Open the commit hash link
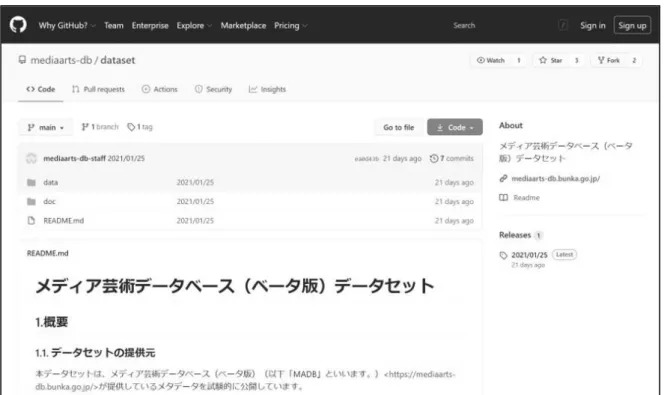 pyautogui.click(x=367, y=159)
